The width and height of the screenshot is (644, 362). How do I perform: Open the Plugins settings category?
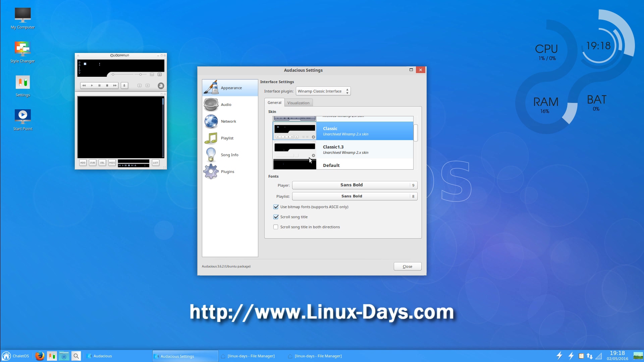click(x=230, y=172)
